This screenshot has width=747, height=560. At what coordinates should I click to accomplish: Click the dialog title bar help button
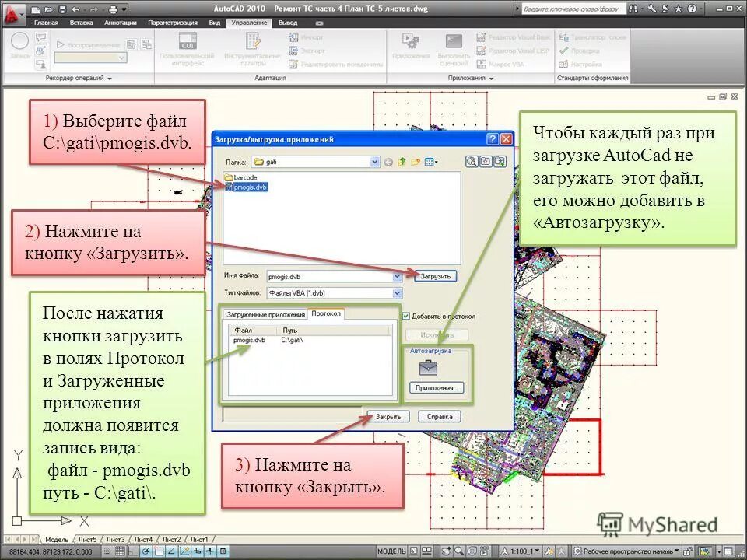tap(493, 139)
